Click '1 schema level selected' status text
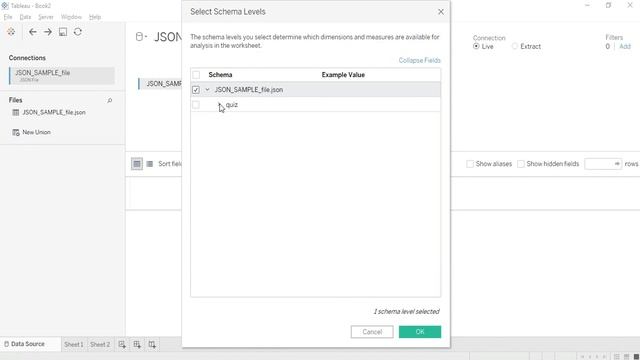640x360 pixels. 407,311
